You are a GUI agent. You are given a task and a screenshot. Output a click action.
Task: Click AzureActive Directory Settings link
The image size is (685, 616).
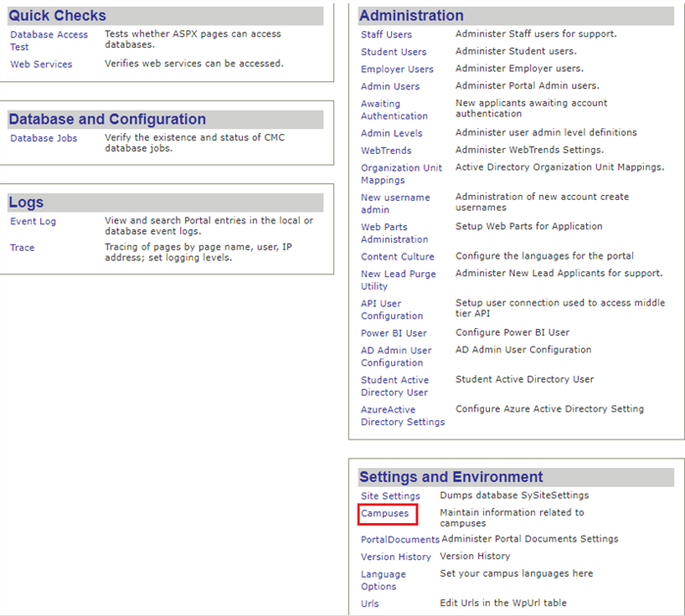click(x=402, y=416)
